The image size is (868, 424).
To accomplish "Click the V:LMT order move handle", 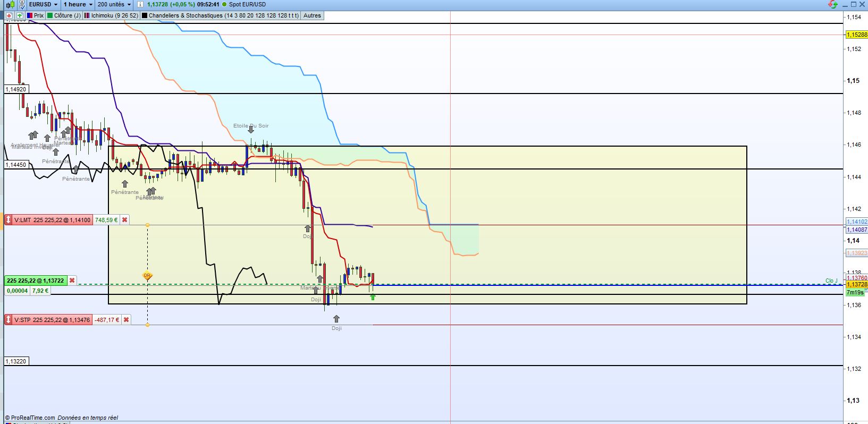I will pos(8,219).
